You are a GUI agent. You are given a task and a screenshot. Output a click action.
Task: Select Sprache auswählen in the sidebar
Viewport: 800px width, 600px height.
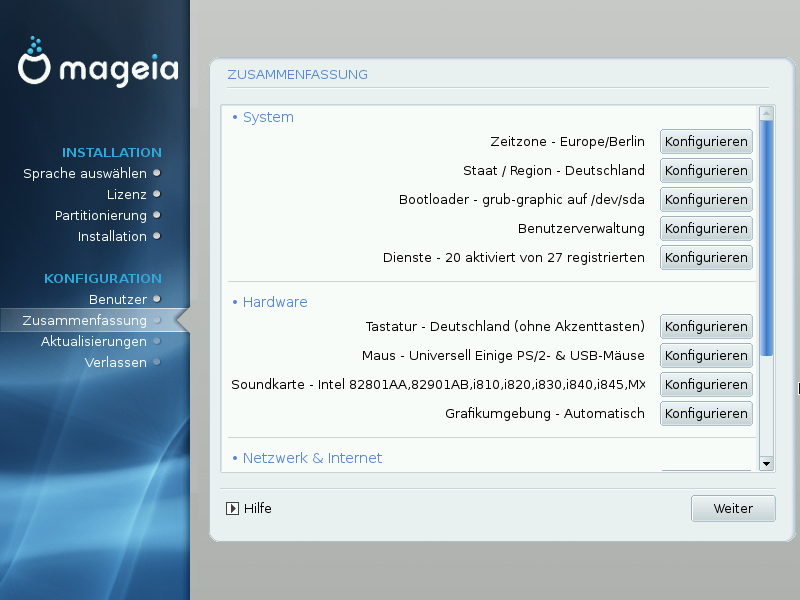85,173
